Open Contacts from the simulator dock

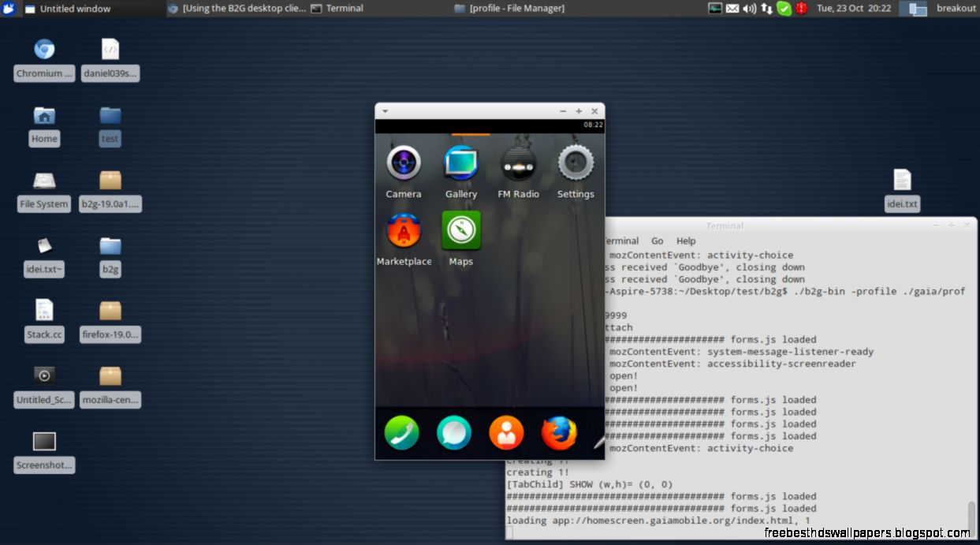click(506, 432)
